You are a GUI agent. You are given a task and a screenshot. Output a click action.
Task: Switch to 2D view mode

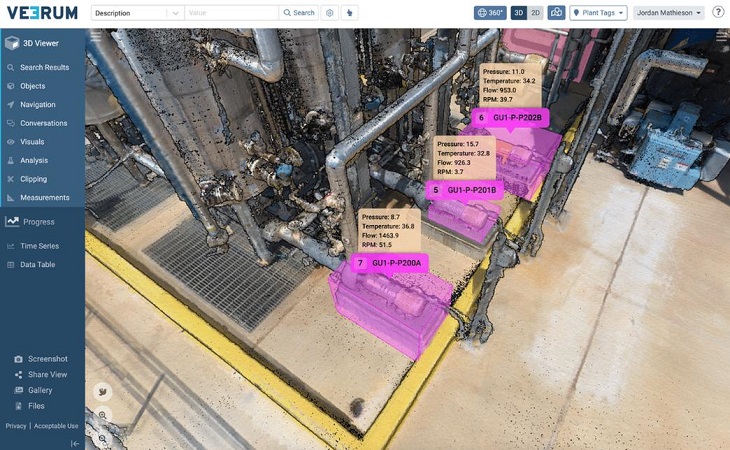click(535, 13)
